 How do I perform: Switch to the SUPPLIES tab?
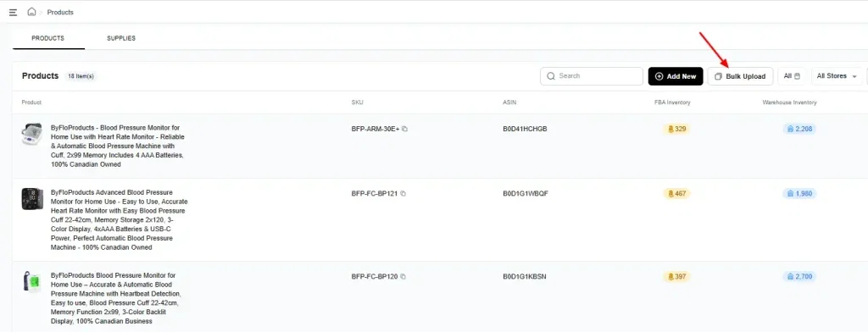[121, 38]
